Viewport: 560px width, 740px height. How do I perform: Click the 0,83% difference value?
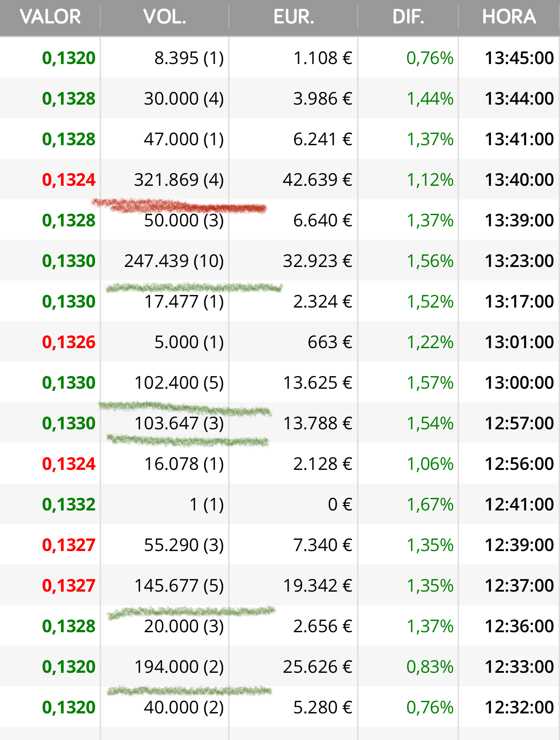[x=430, y=667]
